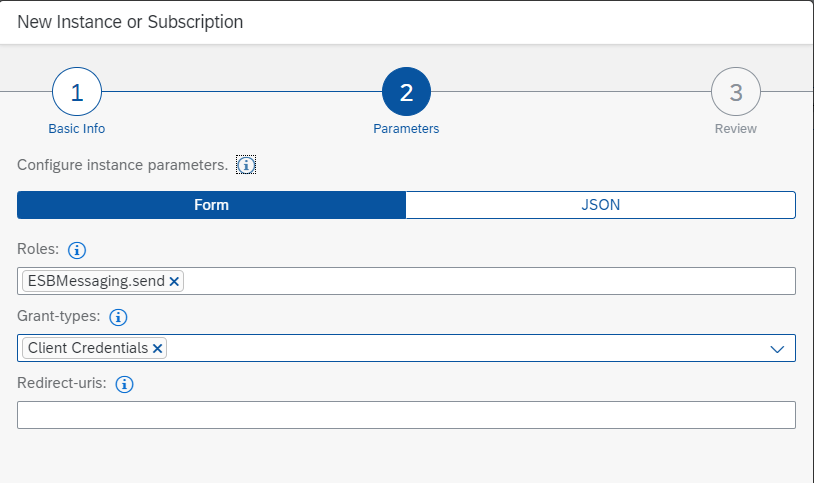This screenshot has width=814, height=483.
Task: Click the Basic Info step label
Action: click(x=76, y=129)
